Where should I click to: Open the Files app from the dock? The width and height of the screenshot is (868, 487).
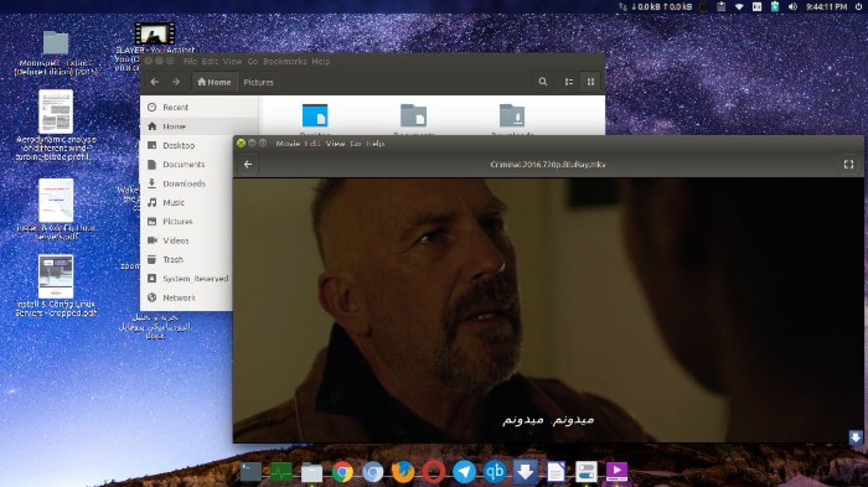(312, 473)
